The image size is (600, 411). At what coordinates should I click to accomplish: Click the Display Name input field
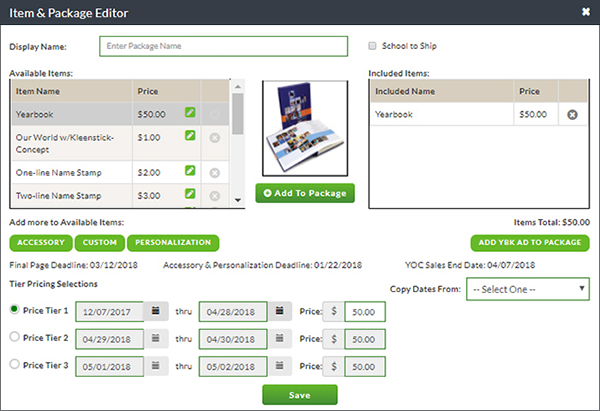point(223,46)
